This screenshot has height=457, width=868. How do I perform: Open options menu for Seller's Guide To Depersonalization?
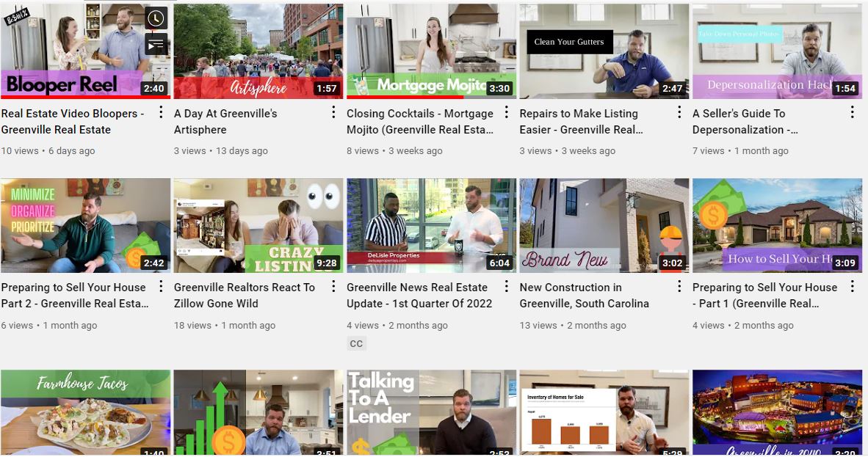coord(852,112)
